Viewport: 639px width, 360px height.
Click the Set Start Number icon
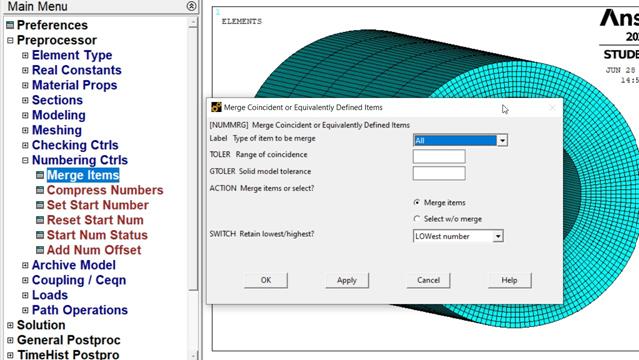tap(40, 205)
